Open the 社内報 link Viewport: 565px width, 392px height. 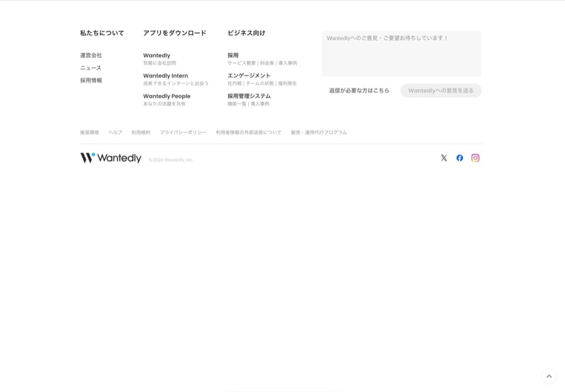click(x=235, y=83)
